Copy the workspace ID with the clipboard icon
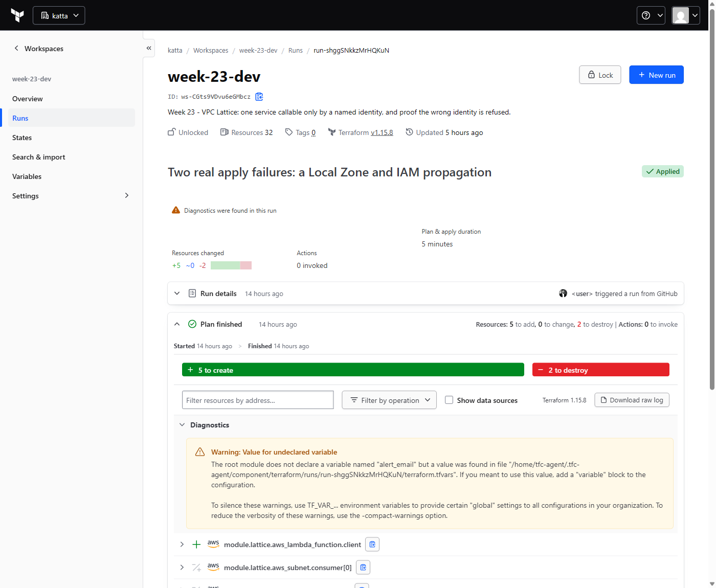This screenshot has height=588, width=716. click(x=259, y=97)
